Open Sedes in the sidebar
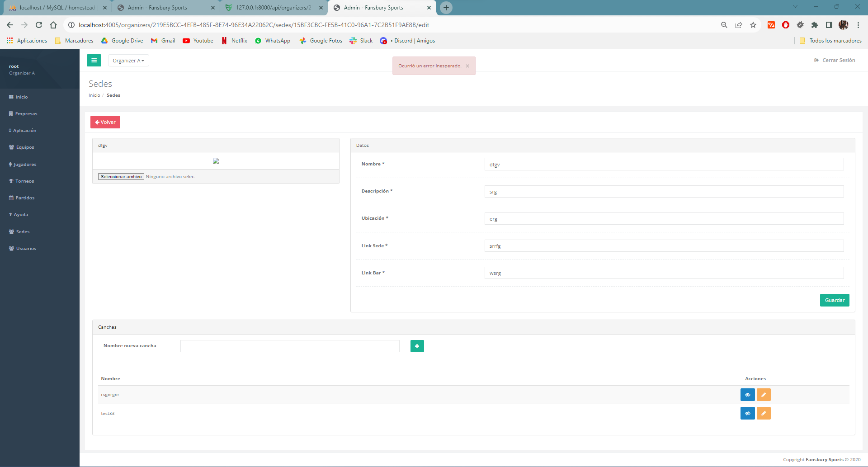 (19, 231)
